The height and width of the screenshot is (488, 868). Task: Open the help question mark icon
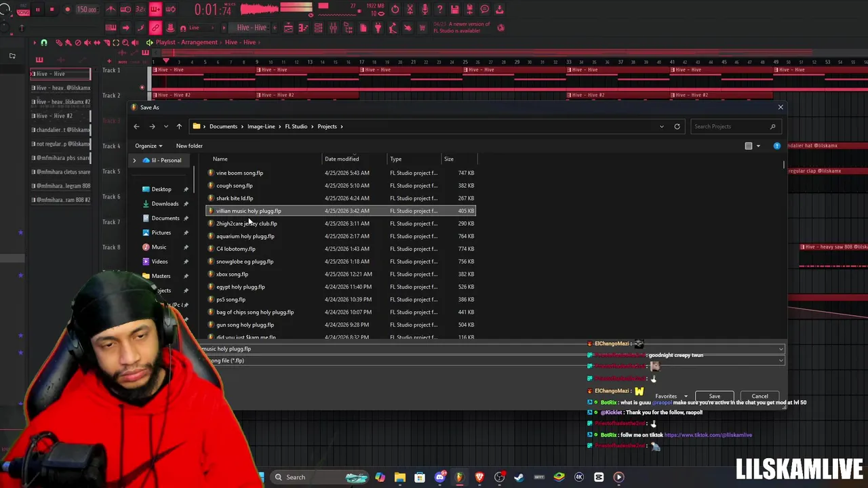(439, 9)
